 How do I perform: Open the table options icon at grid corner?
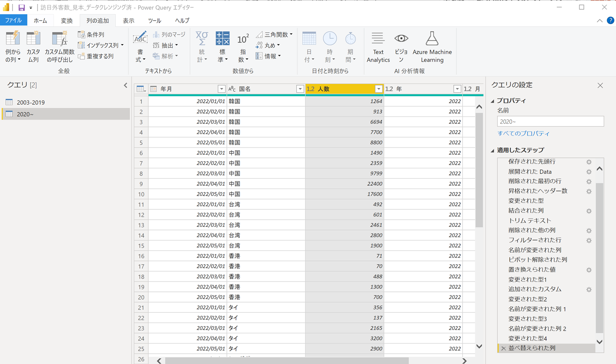141,89
